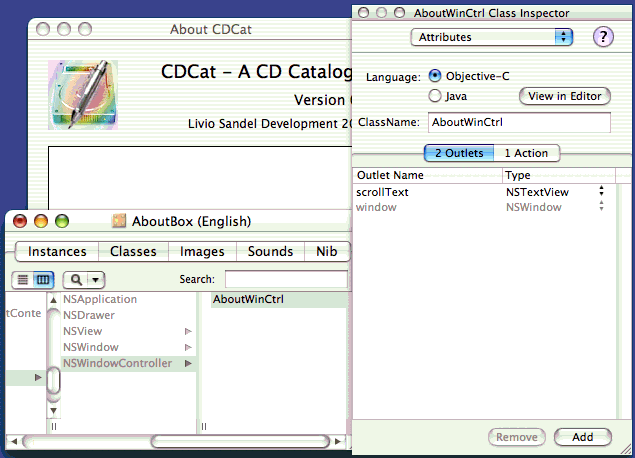Open the Attributes popup menu
The height and width of the screenshot is (458, 635).
(x=491, y=37)
